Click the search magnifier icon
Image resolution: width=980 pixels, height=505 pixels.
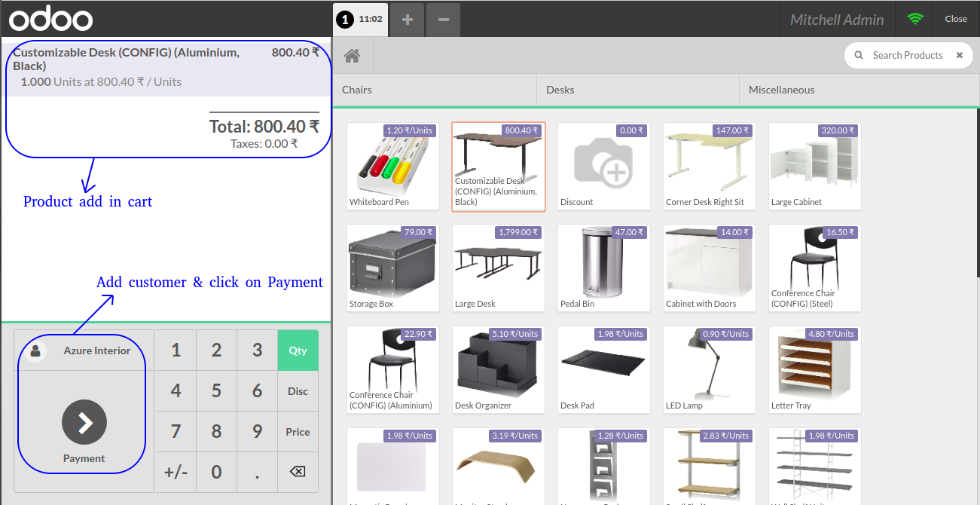click(859, 55)
